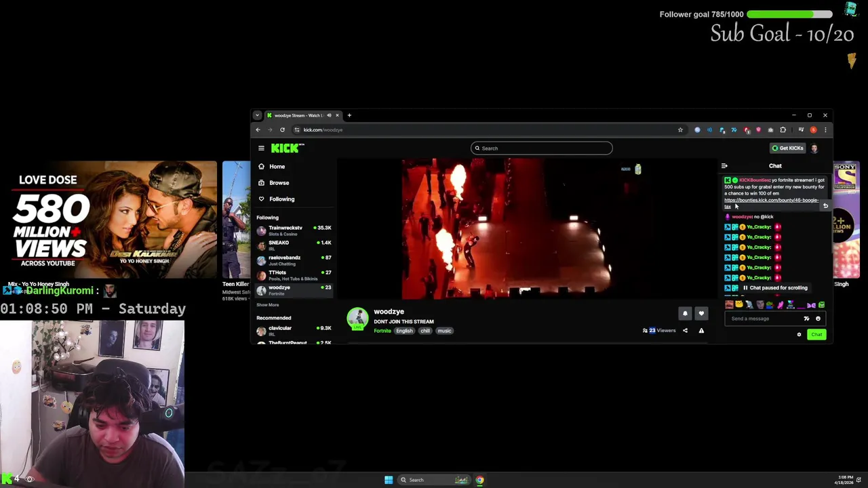Open the Kick user avatar menu

(814, 148)
